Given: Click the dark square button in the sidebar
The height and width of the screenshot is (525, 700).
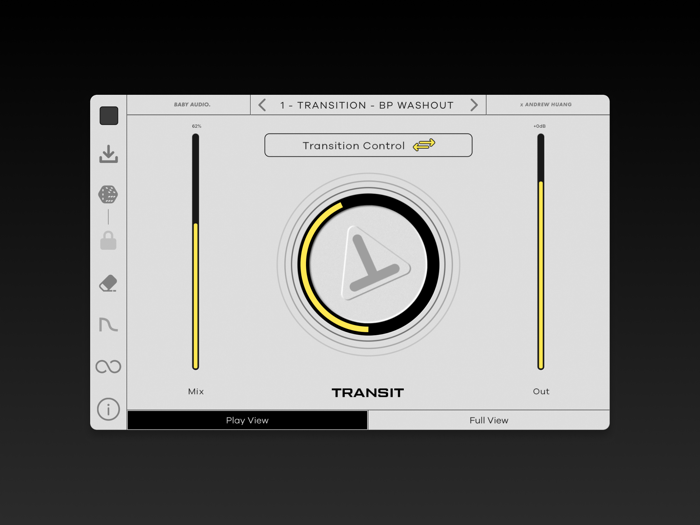Looking at the screenshot, I should click(109, 116).
